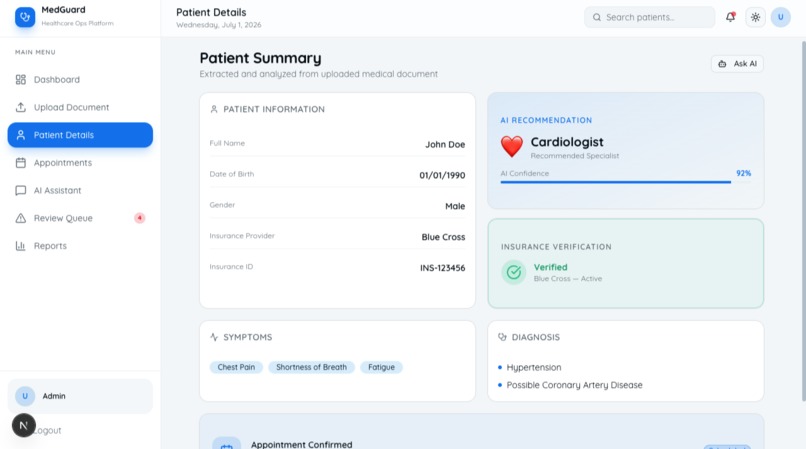Click the Date of Birth value 01/01/1990

pyautogui.click(x=442, y=175)
